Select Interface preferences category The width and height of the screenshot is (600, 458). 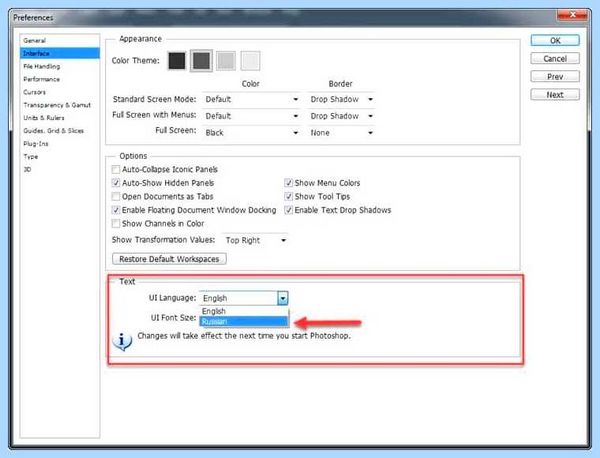tap(60, 53)
